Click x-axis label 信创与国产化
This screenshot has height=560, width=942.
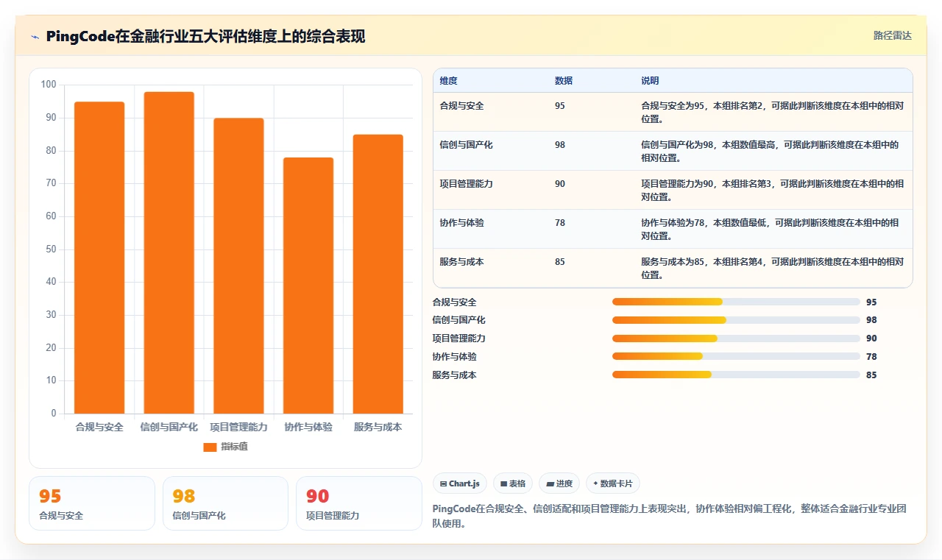tap(169, 427)
